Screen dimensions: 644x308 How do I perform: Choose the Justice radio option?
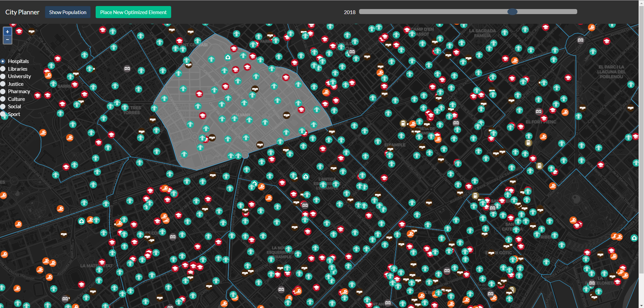click(3, 84)
